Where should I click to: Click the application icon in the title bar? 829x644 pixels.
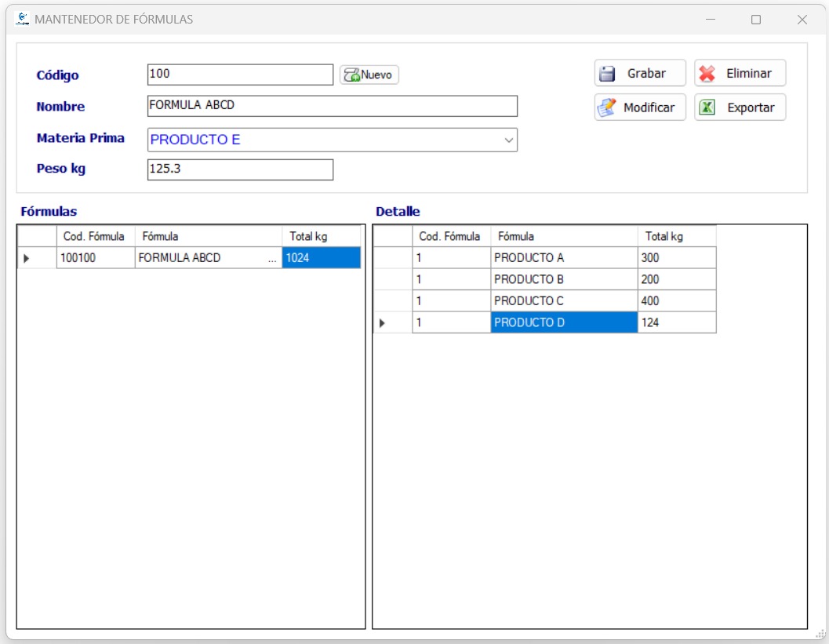[21, 17]
